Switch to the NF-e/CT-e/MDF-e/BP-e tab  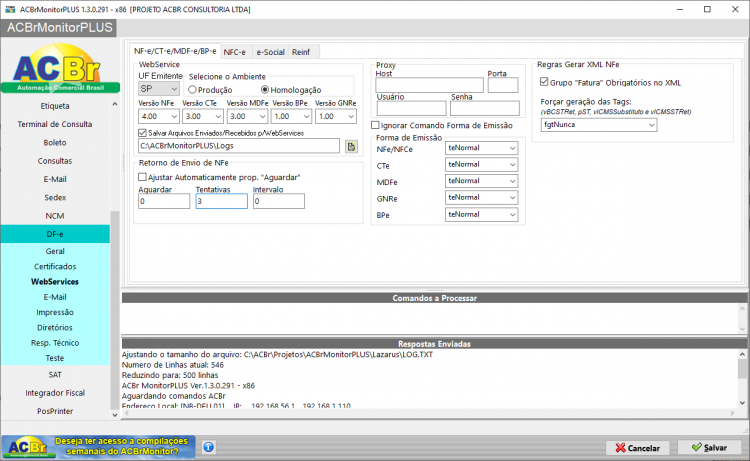click(x=175, y=51)
